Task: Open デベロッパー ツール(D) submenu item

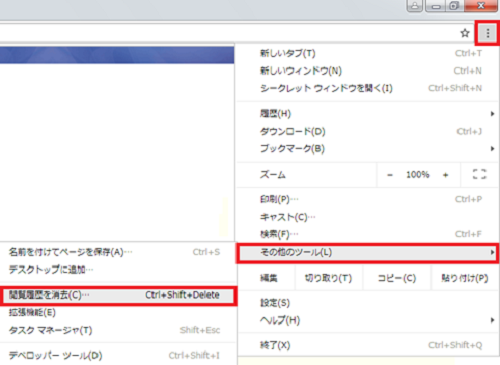Action: click(117, 355)
